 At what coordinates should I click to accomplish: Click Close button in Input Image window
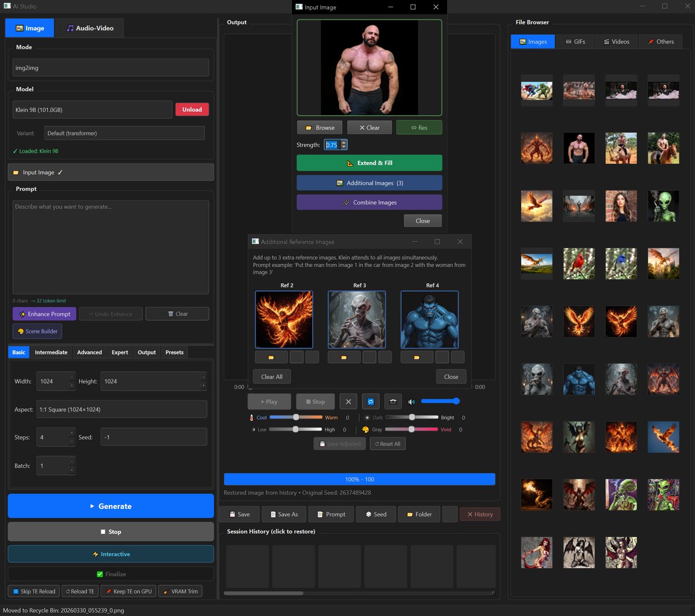click(423, 221)
